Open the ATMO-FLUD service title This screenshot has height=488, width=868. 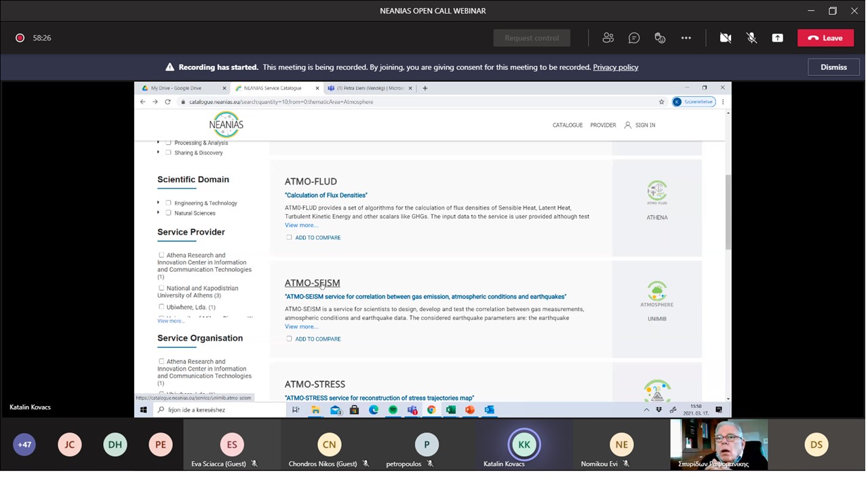[311, 182]
